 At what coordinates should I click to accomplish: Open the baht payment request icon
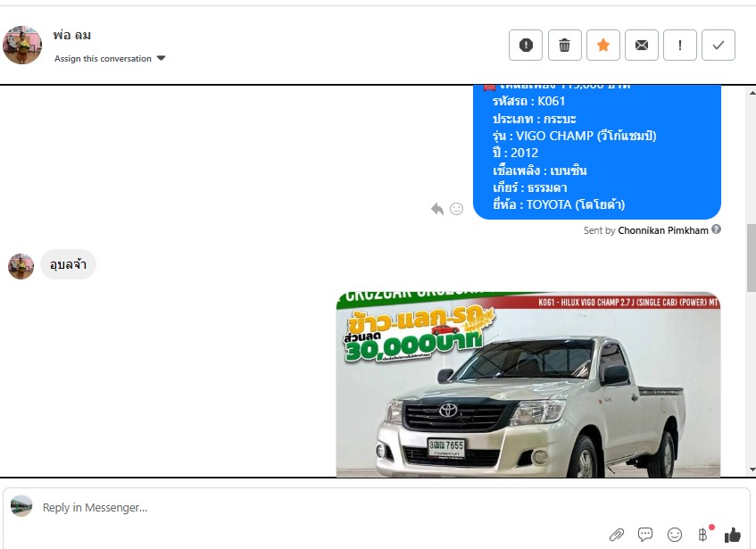[x=703, y=534]
